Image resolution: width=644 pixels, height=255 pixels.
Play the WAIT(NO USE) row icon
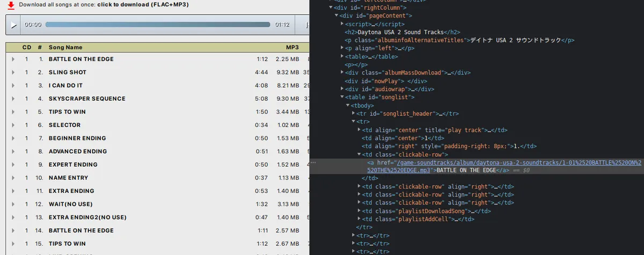point(13,204)
